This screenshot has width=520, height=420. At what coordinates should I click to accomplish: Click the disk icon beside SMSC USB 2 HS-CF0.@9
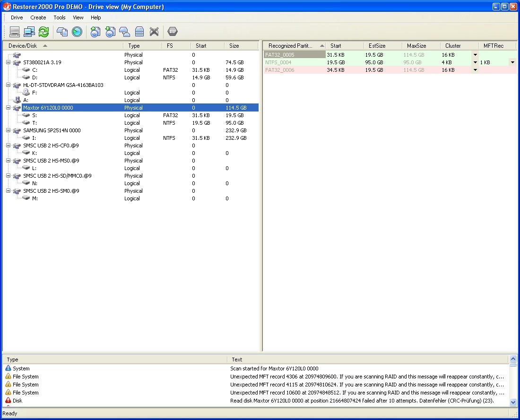17,146
